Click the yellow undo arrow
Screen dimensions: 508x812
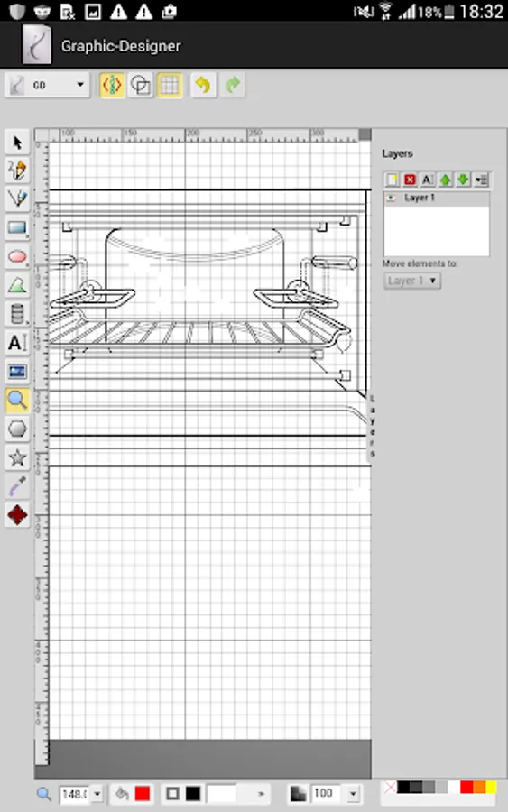coord(203,85)
